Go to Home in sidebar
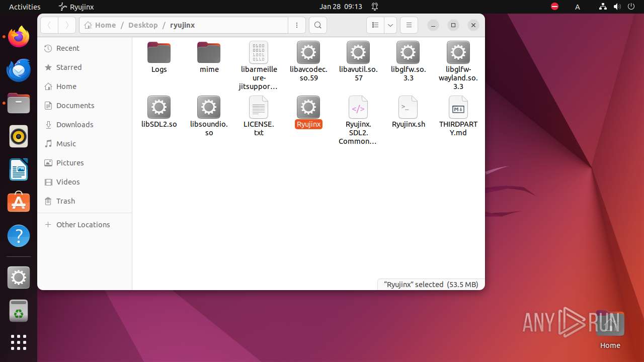The height and width of the screenshot is (362, 644). pos(85,86)
